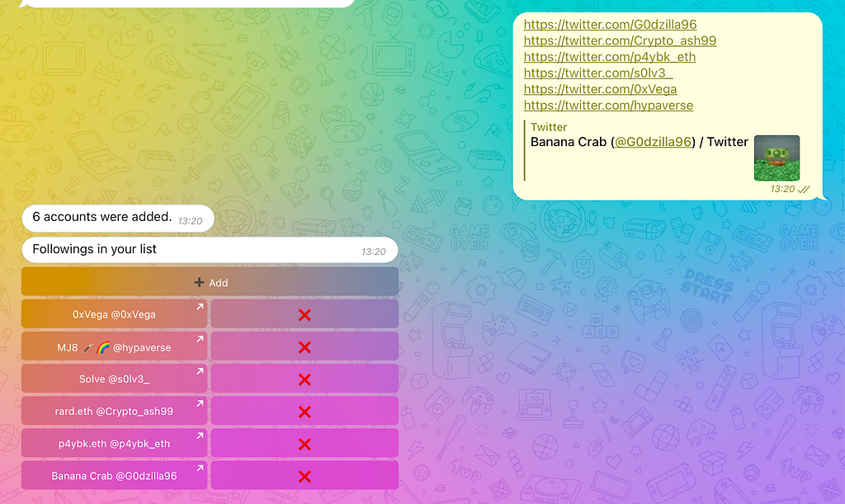Open link https://twitter.com/Crypto_ash99
Viewport: 845px width, 504px height.
coord(620,40)
